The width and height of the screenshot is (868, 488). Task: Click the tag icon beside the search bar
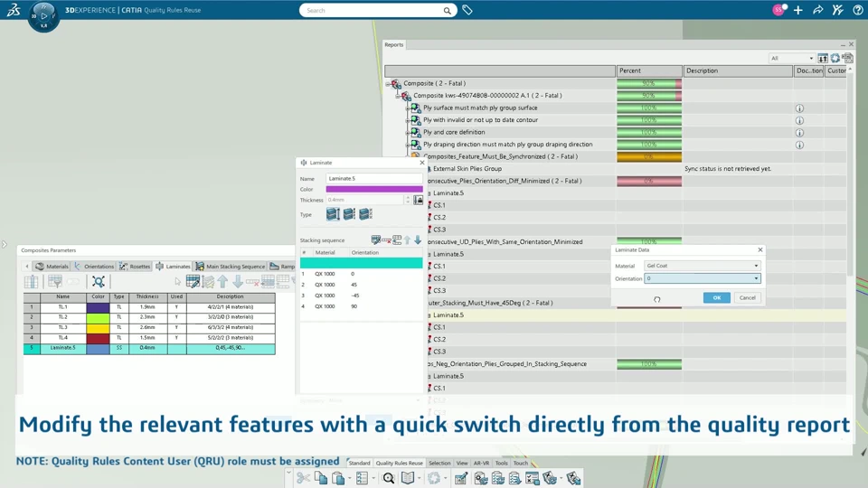[x=467, y=10]
